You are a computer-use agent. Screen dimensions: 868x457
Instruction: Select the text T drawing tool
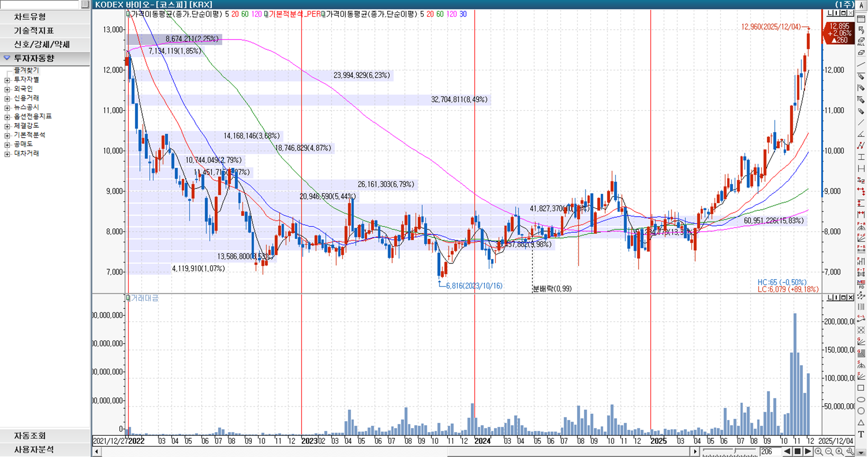[x=861, y=434]
